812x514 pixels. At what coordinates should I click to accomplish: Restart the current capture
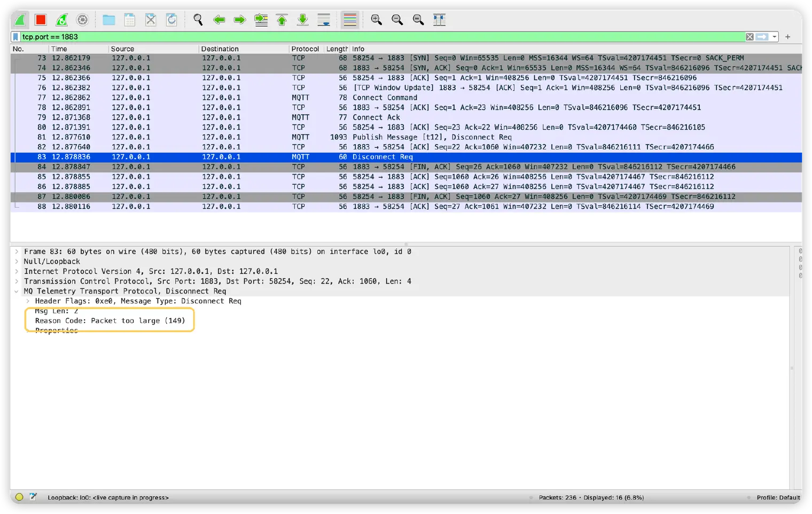click(62, 20)
